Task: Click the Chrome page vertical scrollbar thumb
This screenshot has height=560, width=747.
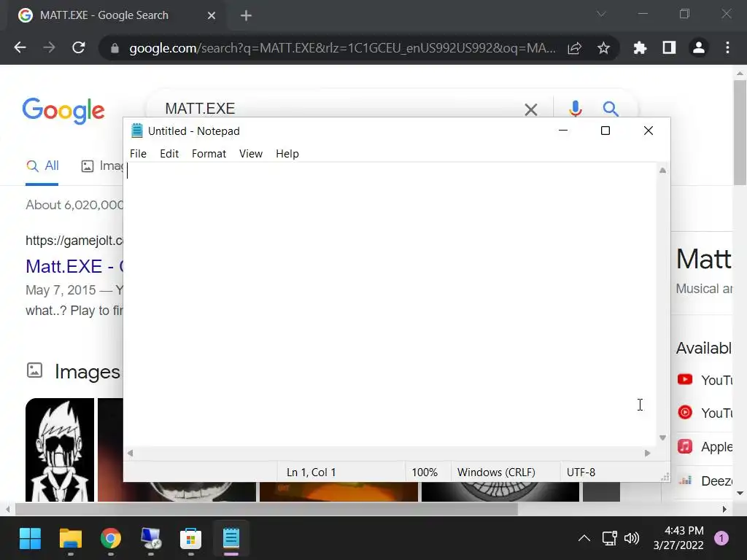Action: (740, 133)
